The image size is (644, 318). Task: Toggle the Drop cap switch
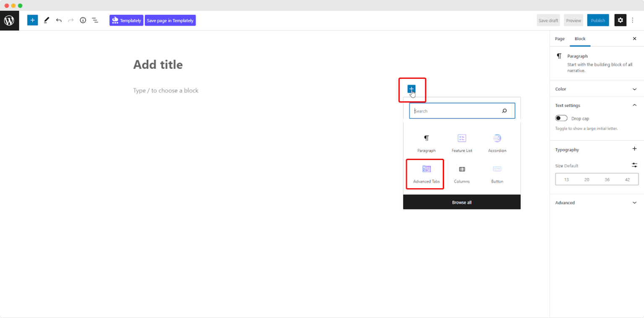(561, 118)
